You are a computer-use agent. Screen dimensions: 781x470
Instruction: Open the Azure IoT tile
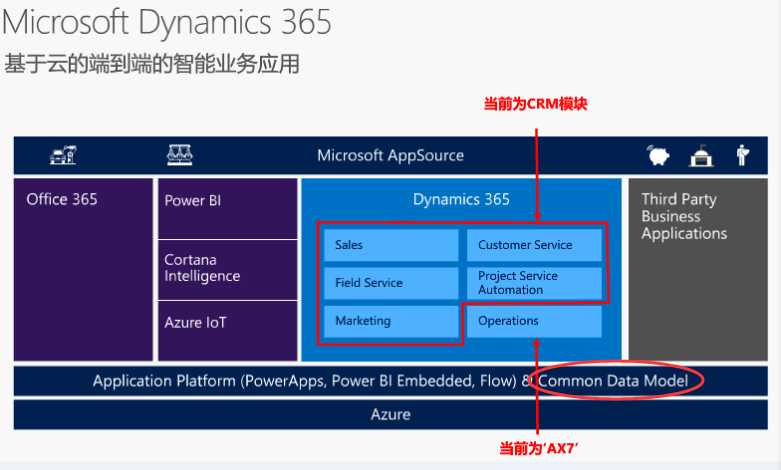228,331
